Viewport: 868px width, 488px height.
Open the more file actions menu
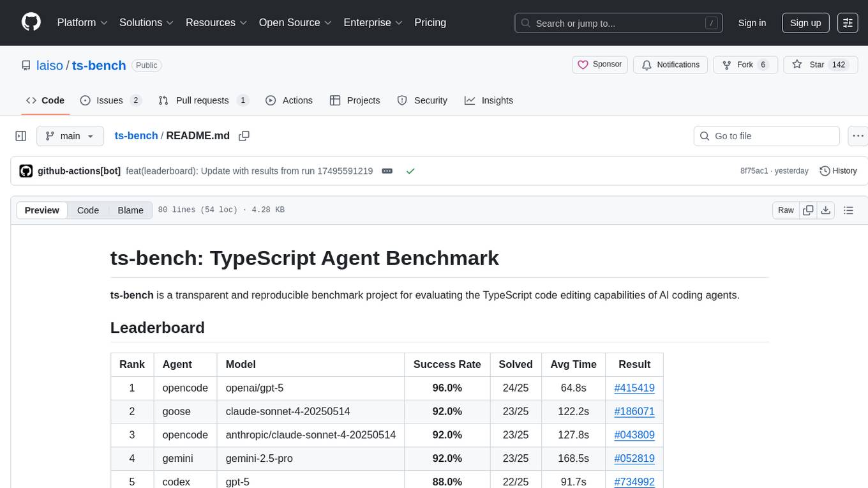point(858,136)
